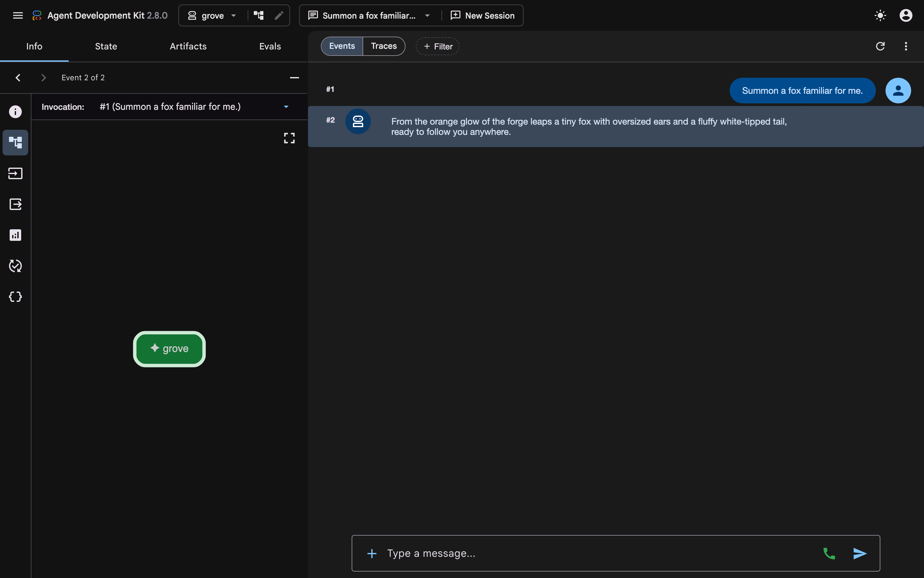Open the request input sidebar icon

15,173
